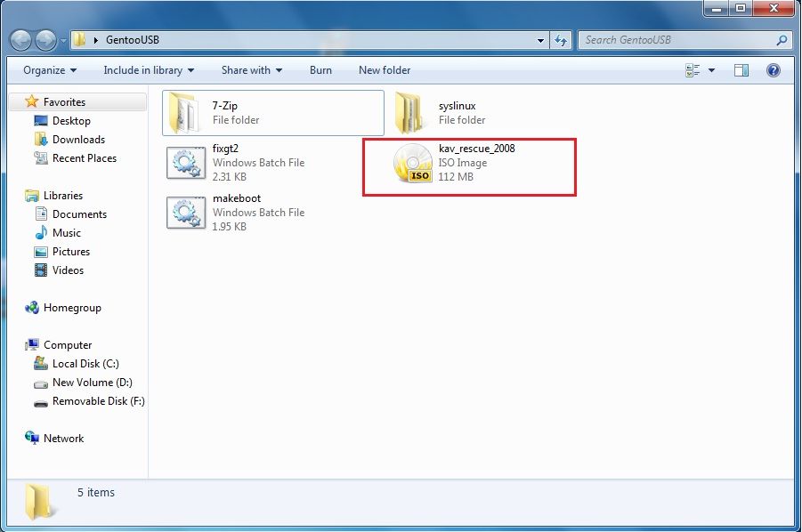The image size is (802, 532).
Task: Open the Organize menu
Action: click(50, 70)
